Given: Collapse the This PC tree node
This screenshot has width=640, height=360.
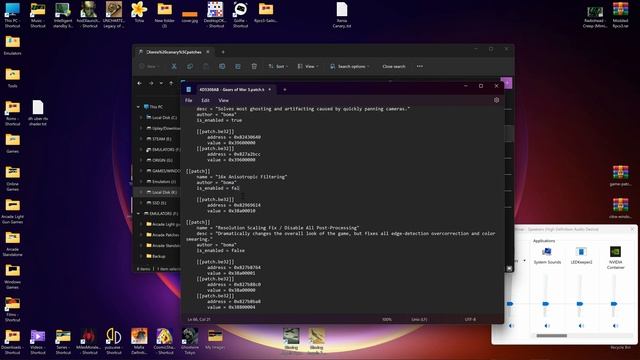Looking at the screenshot, I should 138,107.
